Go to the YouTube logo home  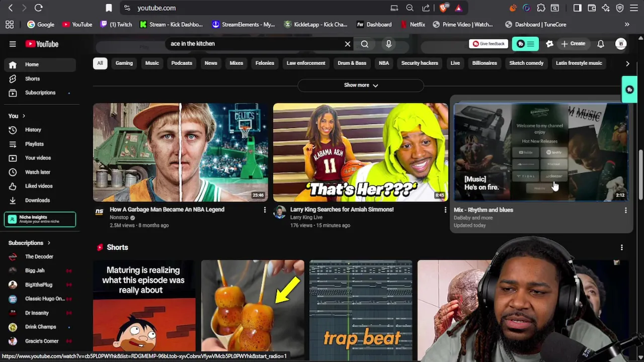(x=42, y=44)
